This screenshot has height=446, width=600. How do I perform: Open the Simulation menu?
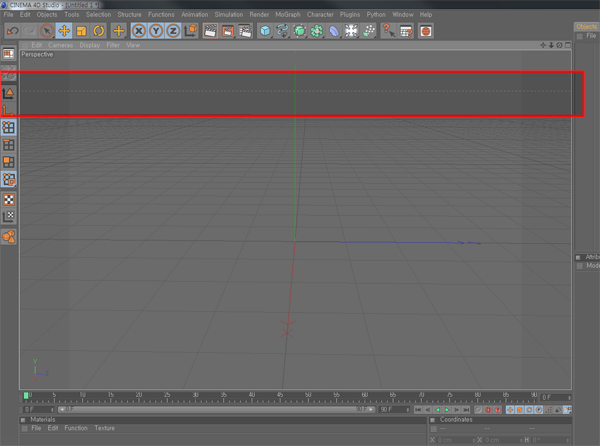click(x=229, y=15)
